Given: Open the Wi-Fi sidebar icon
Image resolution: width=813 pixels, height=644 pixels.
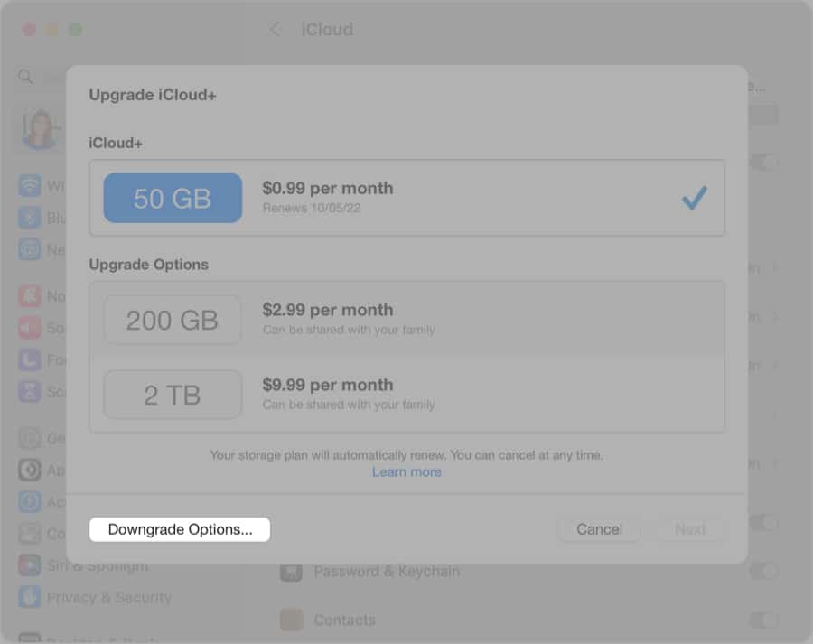Looking at the screenshot, I should tap(30, 186).
